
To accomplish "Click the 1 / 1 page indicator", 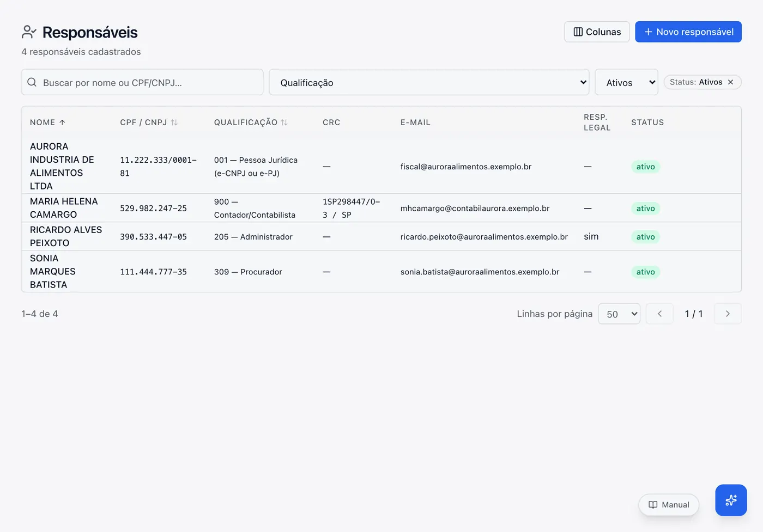I will (x=693, y=314).
